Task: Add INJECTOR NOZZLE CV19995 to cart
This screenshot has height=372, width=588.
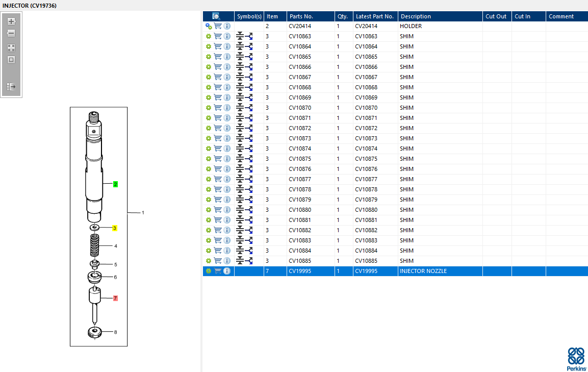Action: 218,271
